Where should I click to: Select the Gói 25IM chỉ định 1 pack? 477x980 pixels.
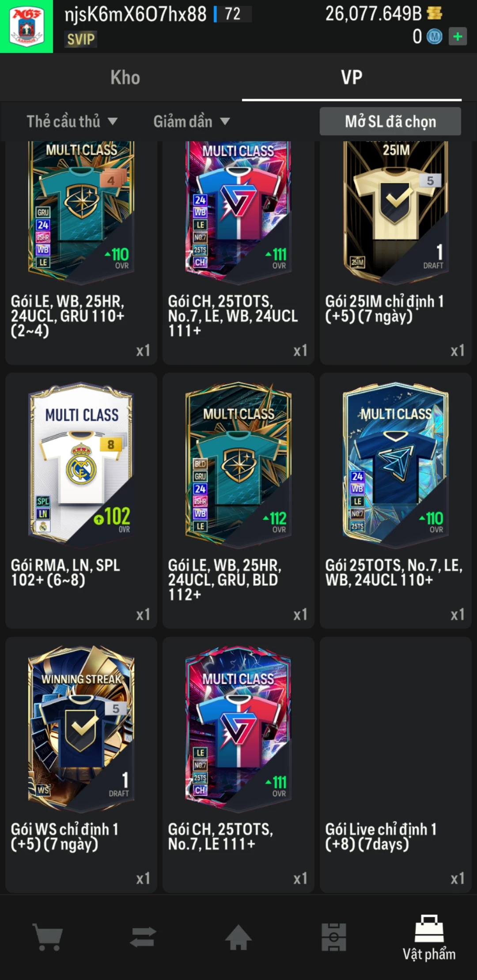coord(396,253)
